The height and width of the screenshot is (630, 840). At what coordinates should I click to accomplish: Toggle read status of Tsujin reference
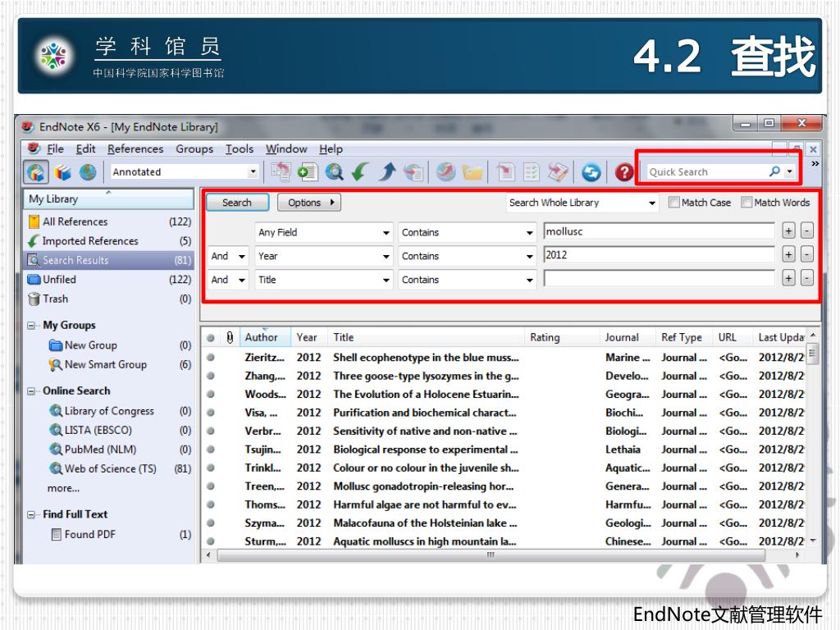click(211, 450)
